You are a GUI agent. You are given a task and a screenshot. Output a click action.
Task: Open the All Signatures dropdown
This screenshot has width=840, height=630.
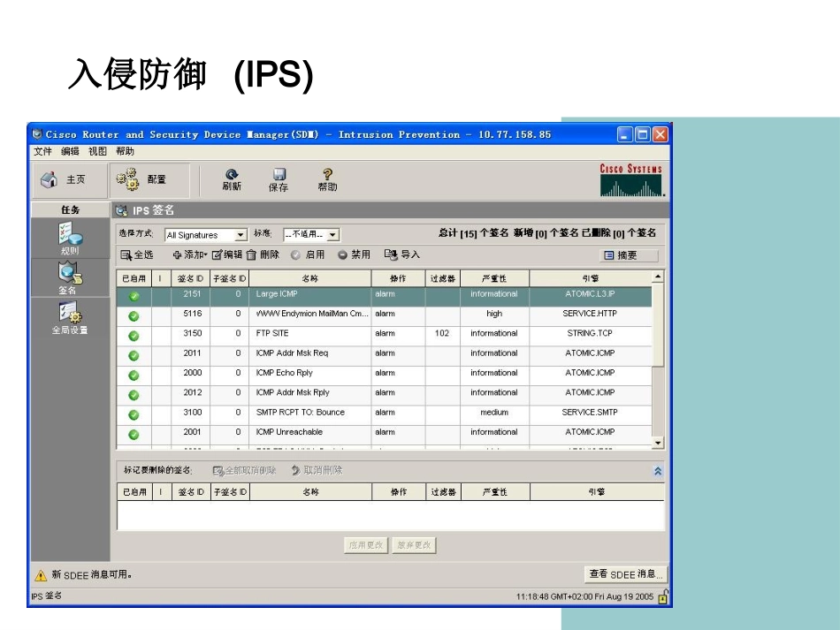(x=206, y=235)
